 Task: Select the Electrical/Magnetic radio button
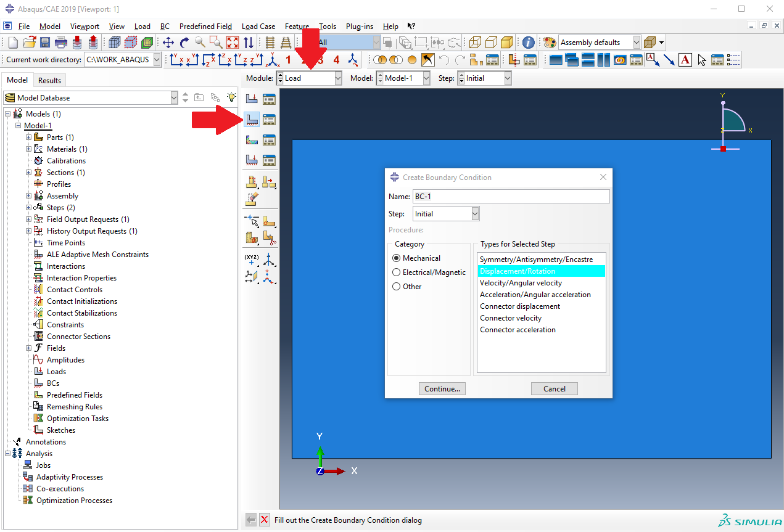[x=397, y=272]
